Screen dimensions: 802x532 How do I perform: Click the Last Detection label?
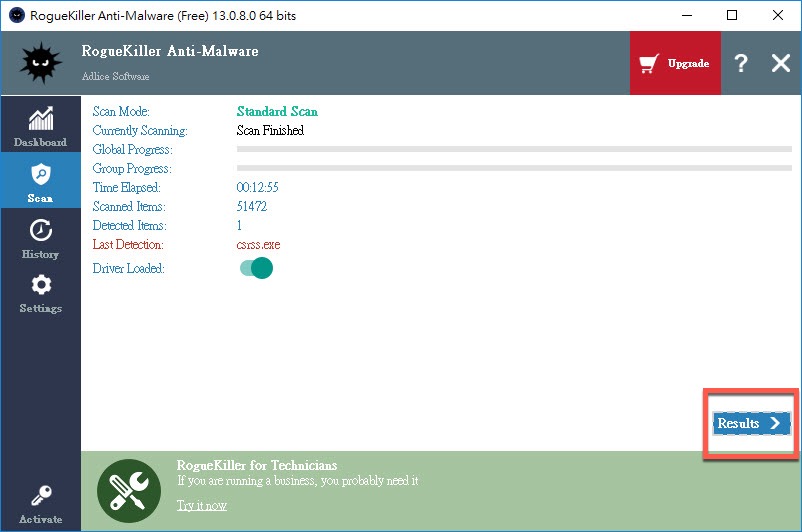click(128, 245)
